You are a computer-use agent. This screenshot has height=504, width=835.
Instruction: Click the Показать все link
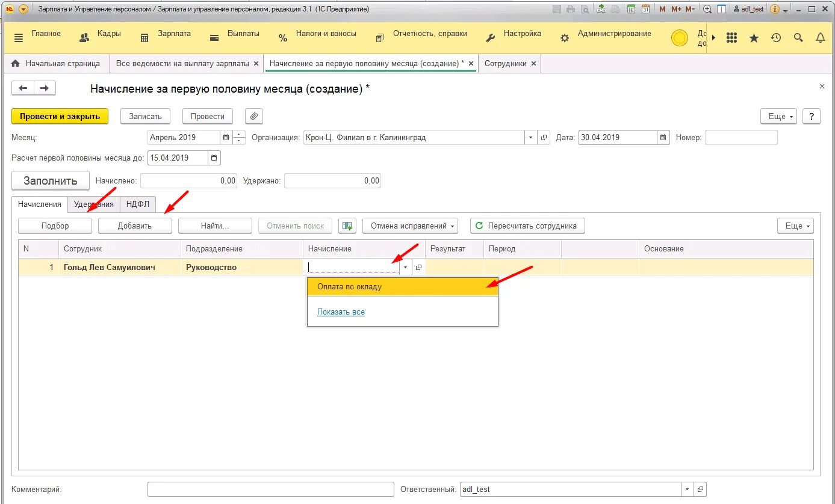pos(341,312)
